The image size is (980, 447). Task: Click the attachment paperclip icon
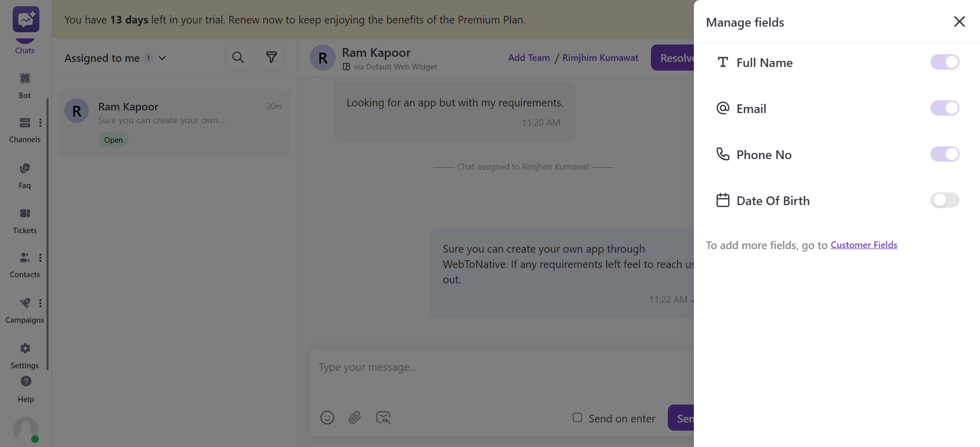[x=355, y=417]
